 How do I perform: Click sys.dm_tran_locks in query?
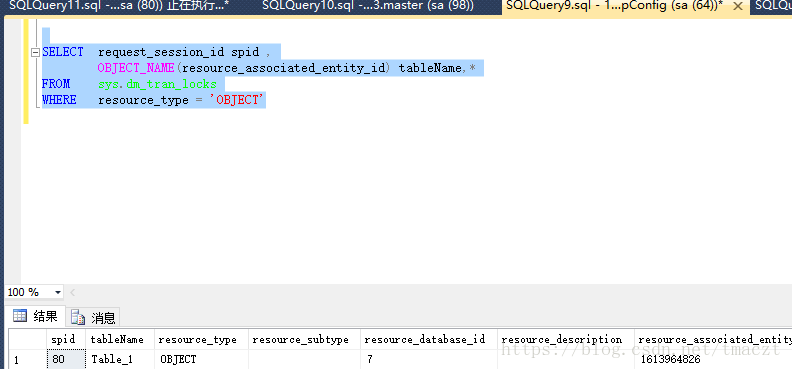pos(157,84)
